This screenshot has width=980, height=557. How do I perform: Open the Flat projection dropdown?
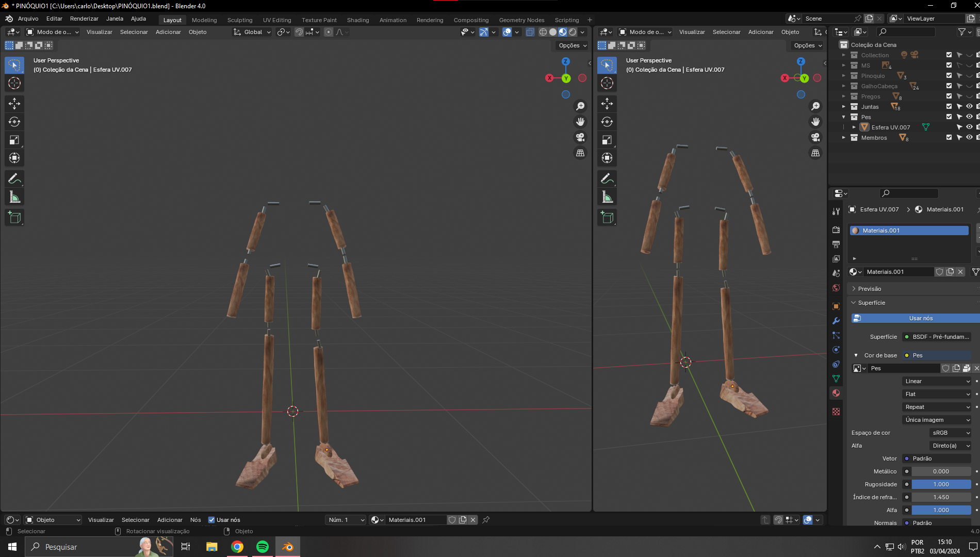(x=937, y=394)
